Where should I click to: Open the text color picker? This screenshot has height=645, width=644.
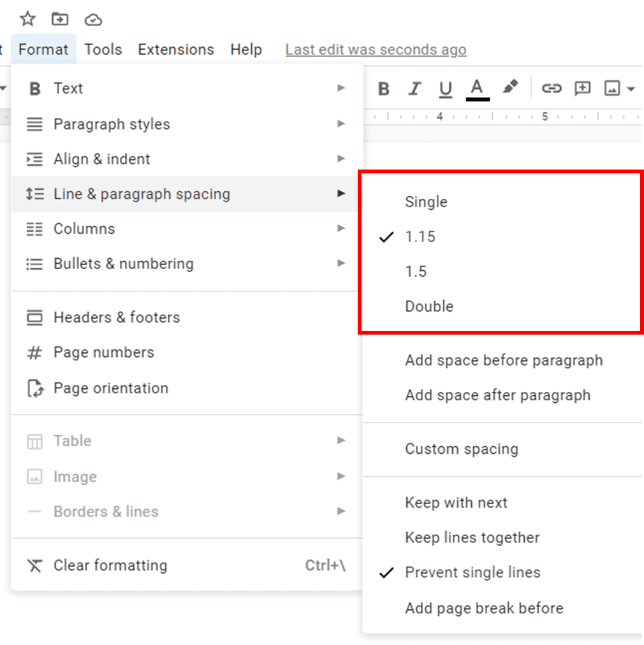pos(477,89)
